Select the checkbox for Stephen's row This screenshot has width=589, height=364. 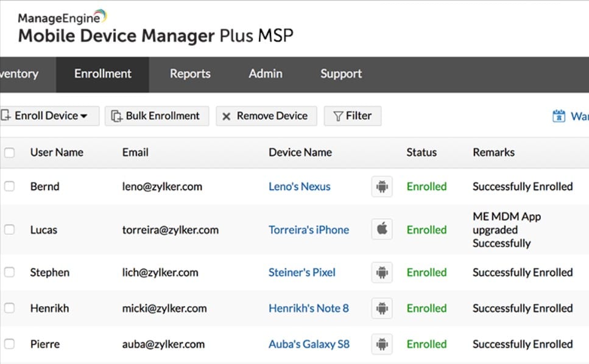[x=9, y=273]
